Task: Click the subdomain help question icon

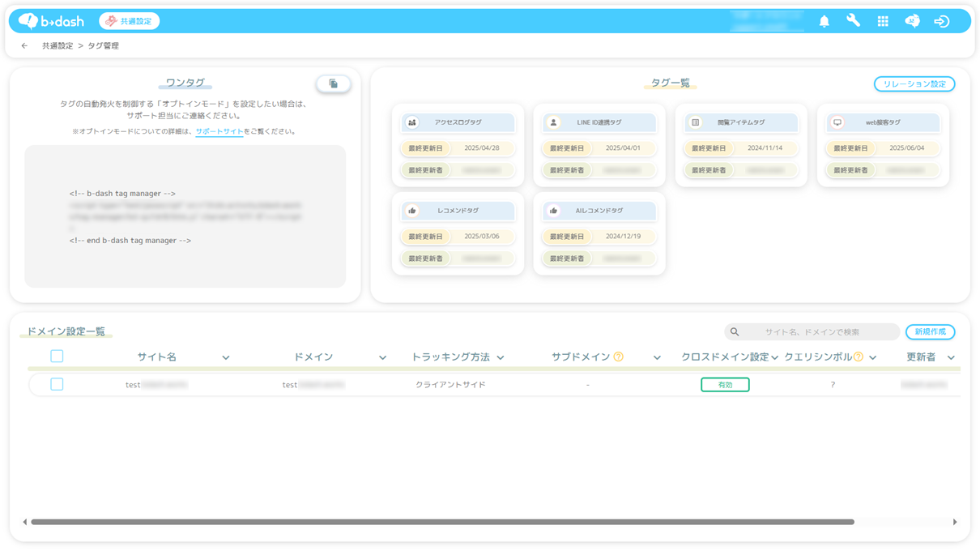Action: click(618, 357)
